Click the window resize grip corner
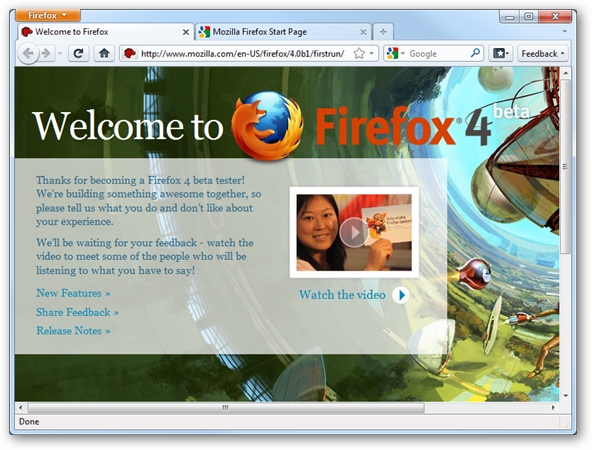The width and height of the screenshot is (592, 450). (567, 425)
